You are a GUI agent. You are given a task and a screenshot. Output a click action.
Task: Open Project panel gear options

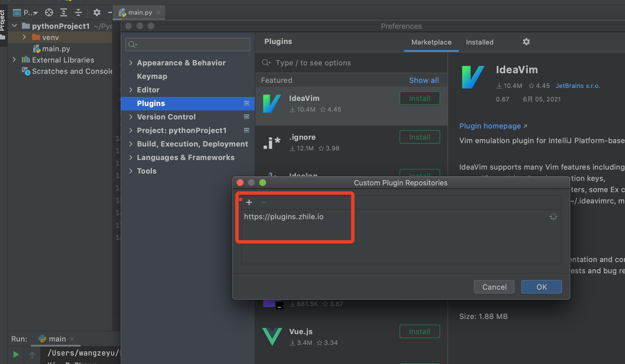pyautogui.click(x=97, y=12)
